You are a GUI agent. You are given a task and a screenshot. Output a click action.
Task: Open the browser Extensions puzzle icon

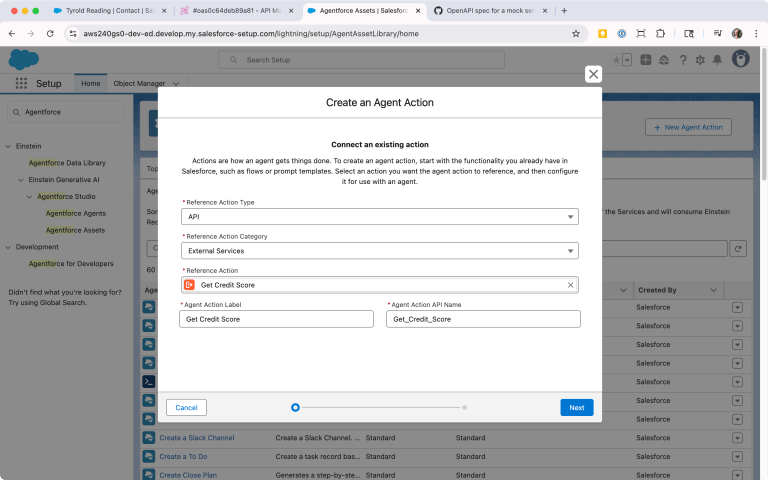(x=660, y=34)
